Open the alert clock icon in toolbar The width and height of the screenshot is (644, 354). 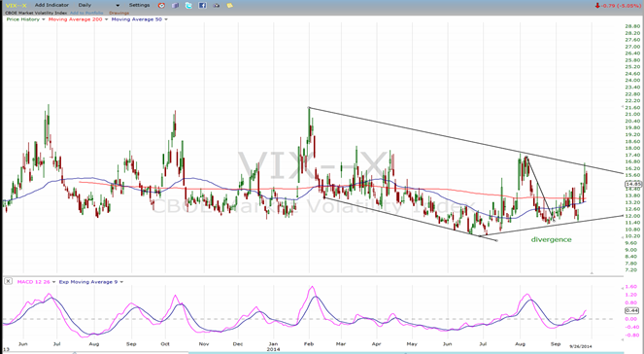click(x=162, y=5)
